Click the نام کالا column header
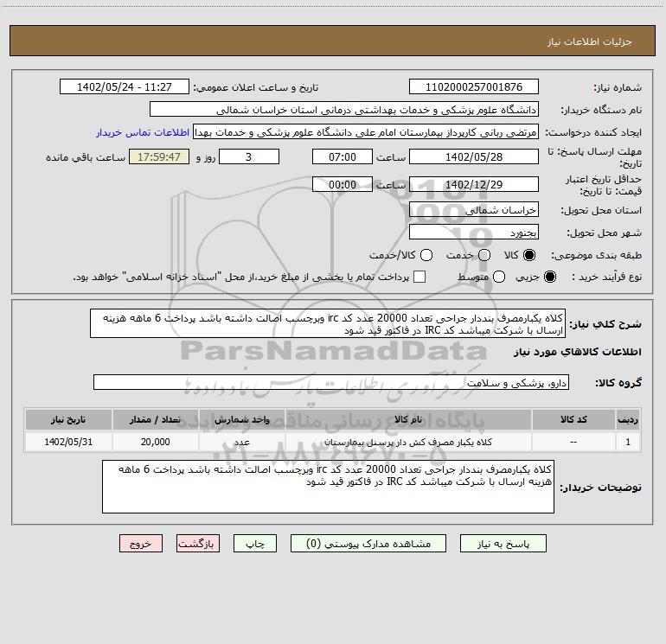Screen dimensions: 666x644 408,420
